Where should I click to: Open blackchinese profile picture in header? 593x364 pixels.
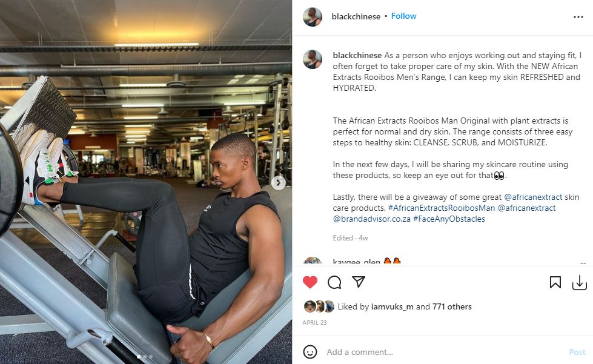pyautogui.click(x=313, y=16)
